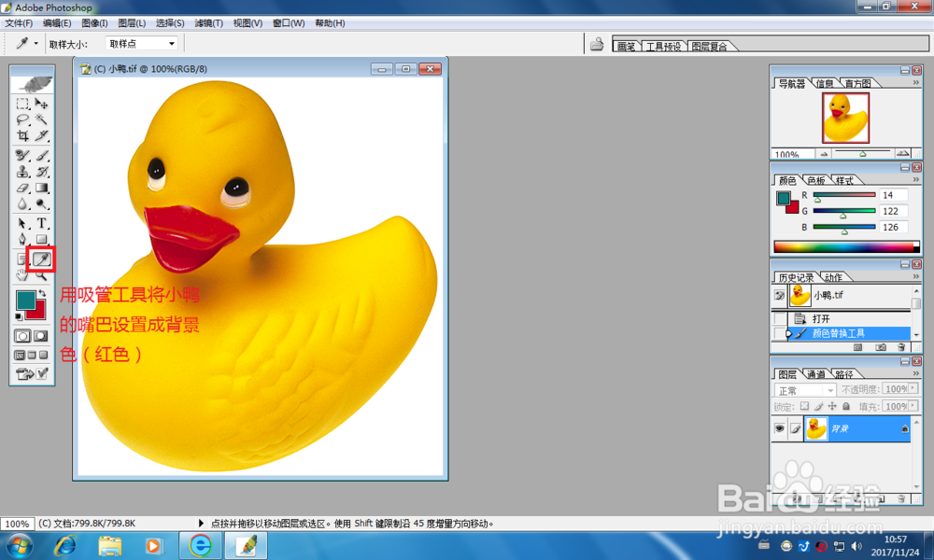The height and width of the screenshot is (560, 934).
Task: Select the Eraser tool
Action: (x=22, y=188)
